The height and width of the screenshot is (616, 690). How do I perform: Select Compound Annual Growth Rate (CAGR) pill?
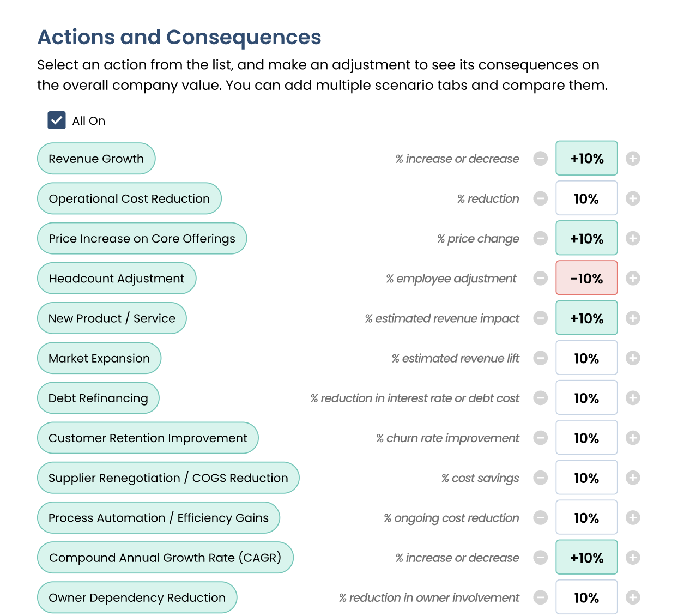point(165,558)
